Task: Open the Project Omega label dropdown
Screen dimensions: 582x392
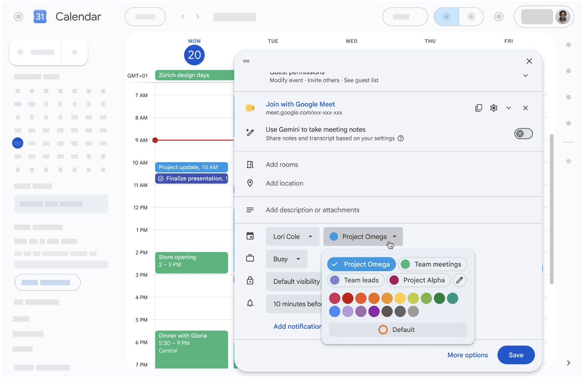Action: coord(363,237)
